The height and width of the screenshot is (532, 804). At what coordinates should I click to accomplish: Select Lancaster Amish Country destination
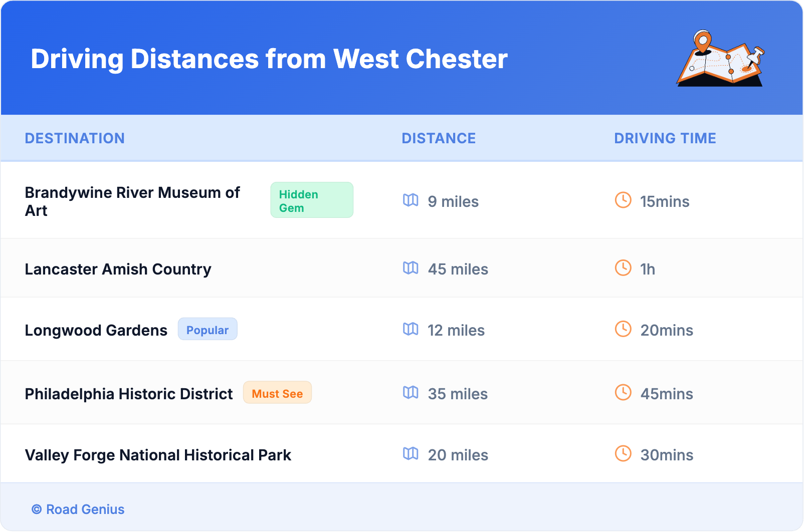click(118, 269)
